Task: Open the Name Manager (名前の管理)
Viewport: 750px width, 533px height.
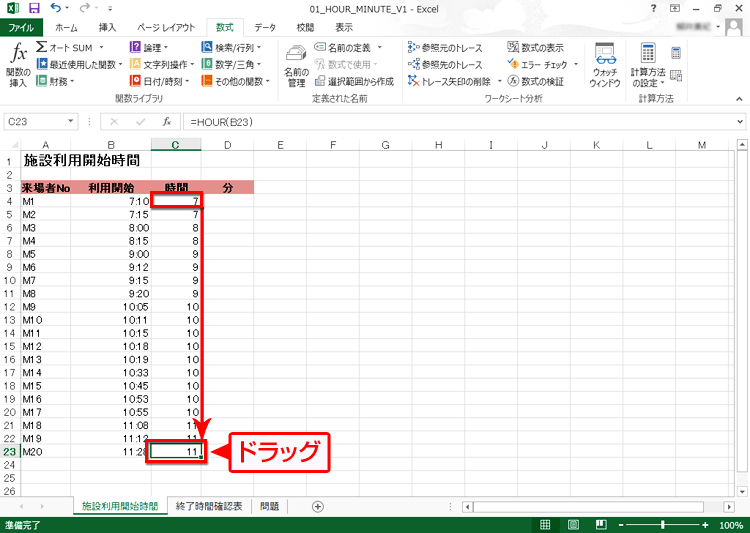Action: pyautogui.click(x=296, y=66)
